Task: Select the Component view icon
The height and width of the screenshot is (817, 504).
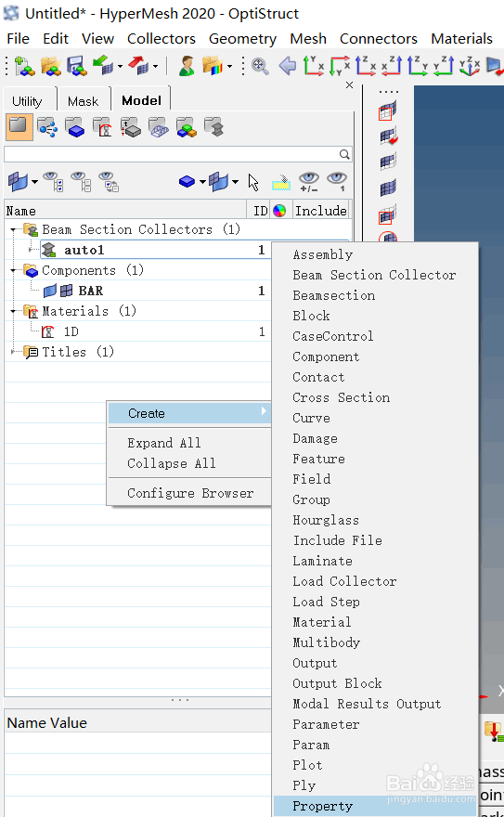Action: click(x=75, y=127)
